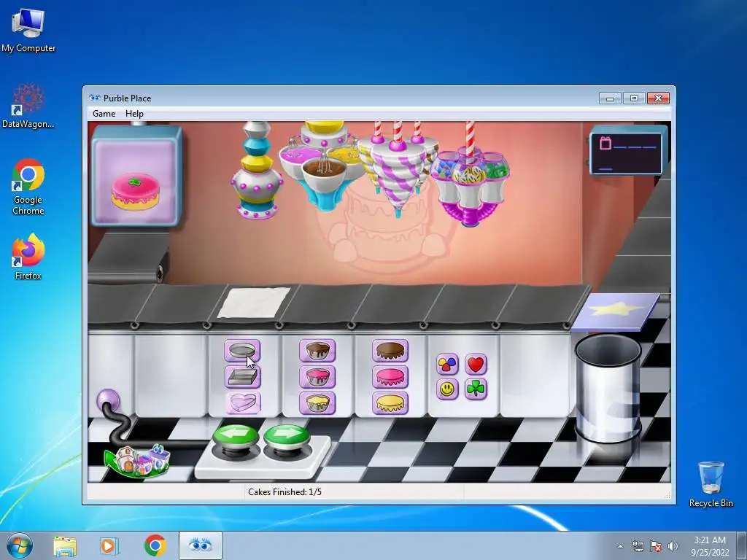Click the Purble village home icon

(138, 461)
